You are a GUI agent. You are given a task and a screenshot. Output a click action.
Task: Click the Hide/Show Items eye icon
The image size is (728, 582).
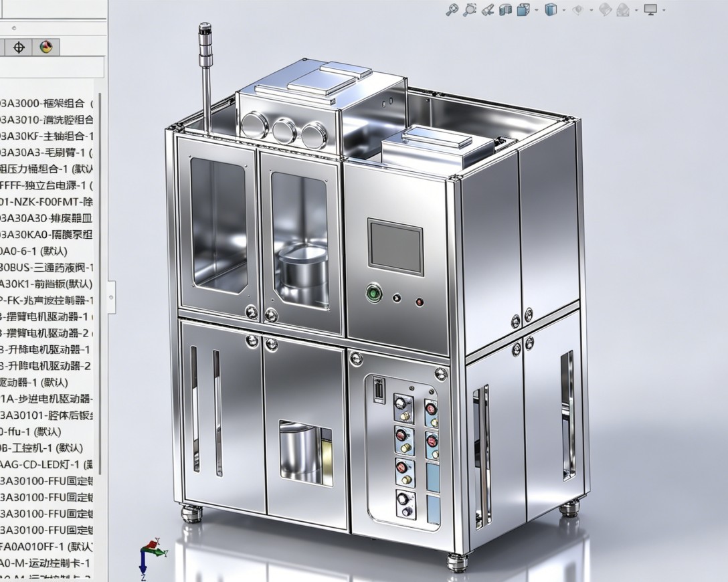tap(578, 9)
